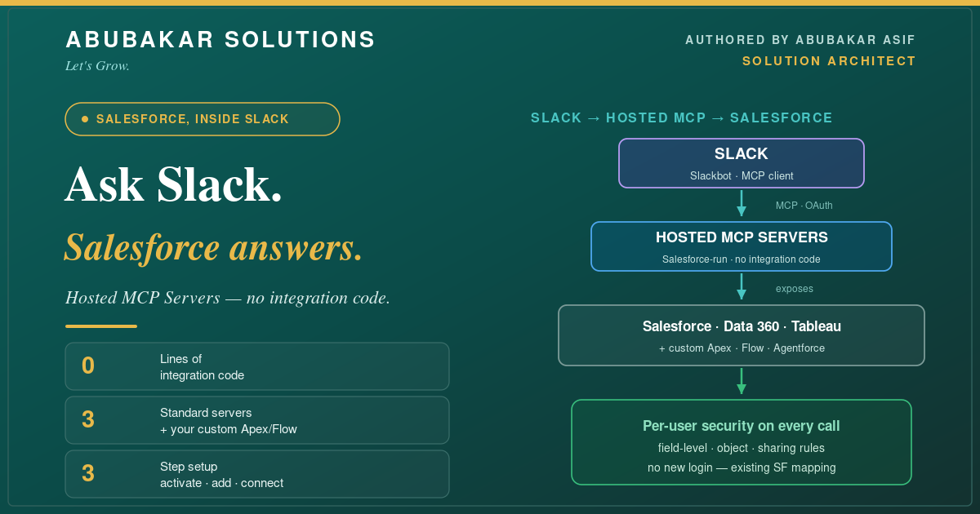Click the "SLACK → HOSTED MCP → SALESFORCE" heading
The width and height of the screenshot is (980, 514).
pyautogui.click(x=682, y=118)
